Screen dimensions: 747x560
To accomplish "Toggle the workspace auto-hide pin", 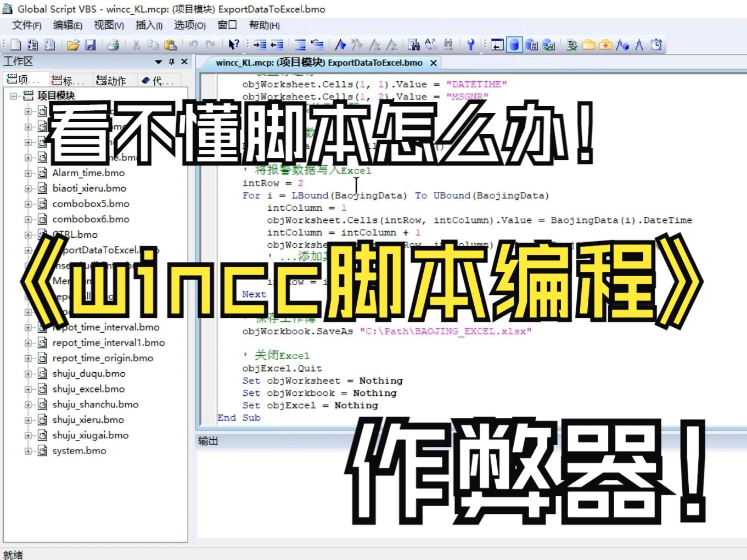I will pos(172,61).
